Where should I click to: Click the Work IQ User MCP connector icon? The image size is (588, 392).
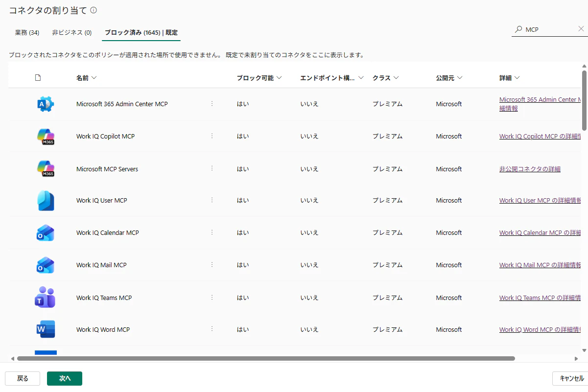pos(46,201)
